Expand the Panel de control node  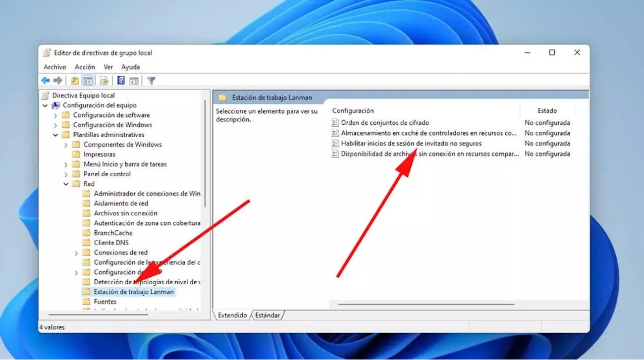(66, 174)
